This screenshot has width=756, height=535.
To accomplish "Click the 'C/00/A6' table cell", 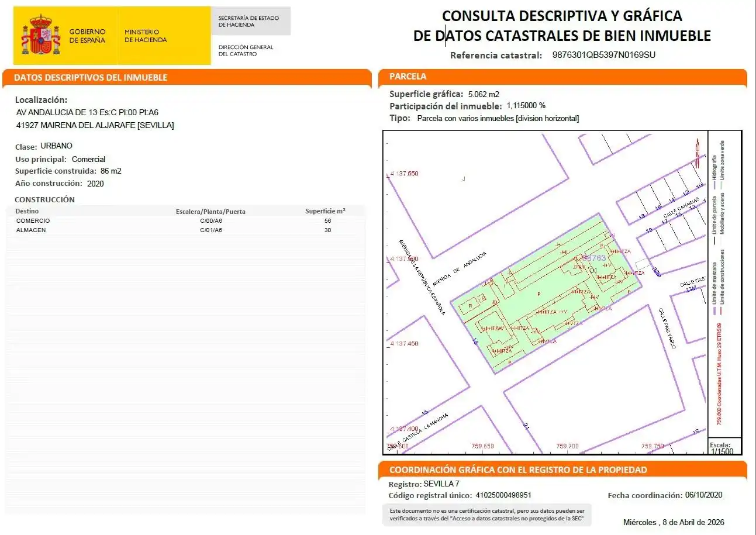I will (211, 221).
